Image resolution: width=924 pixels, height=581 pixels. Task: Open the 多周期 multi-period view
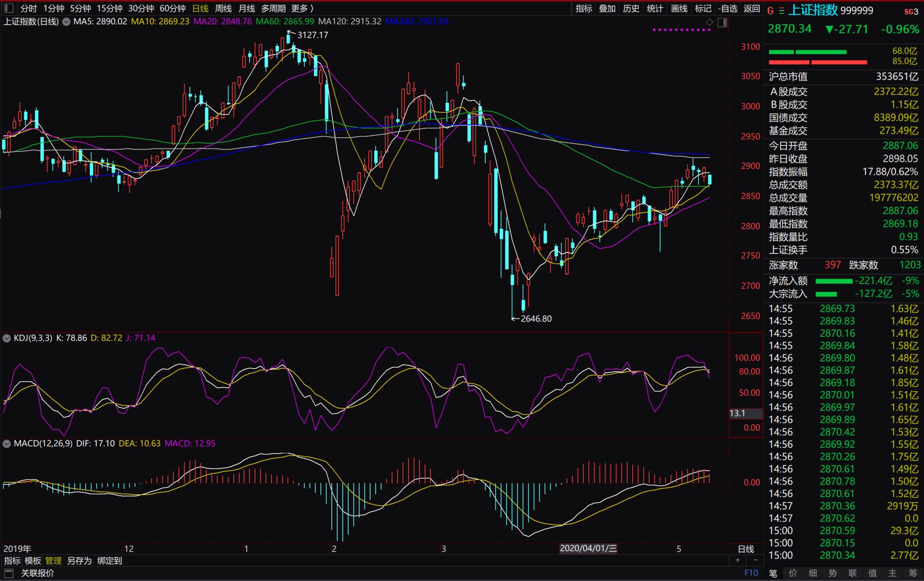click(273, 8)
